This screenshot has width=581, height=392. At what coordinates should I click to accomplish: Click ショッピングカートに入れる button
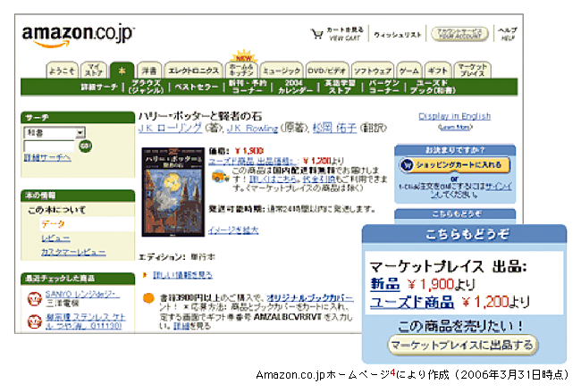455,165
